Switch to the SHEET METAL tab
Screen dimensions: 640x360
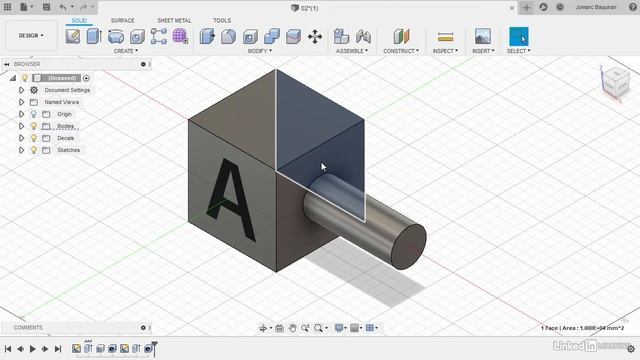tap(174, 20)
